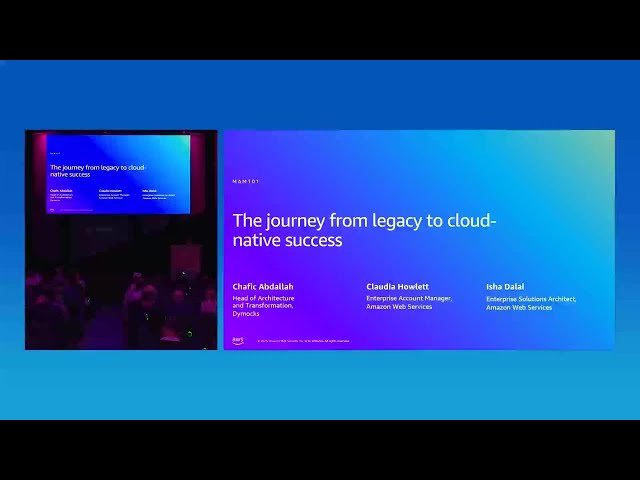Click Claudia Howlett's name on the projected screen

pyautogui.click(x=110, y=188)
